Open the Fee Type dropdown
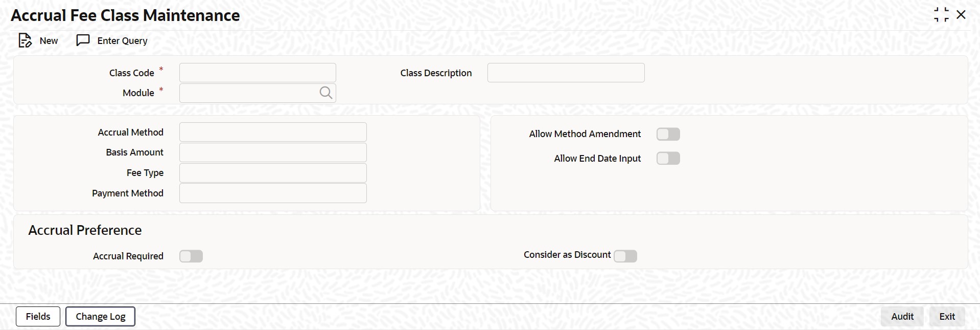 (x=273, y=173)
